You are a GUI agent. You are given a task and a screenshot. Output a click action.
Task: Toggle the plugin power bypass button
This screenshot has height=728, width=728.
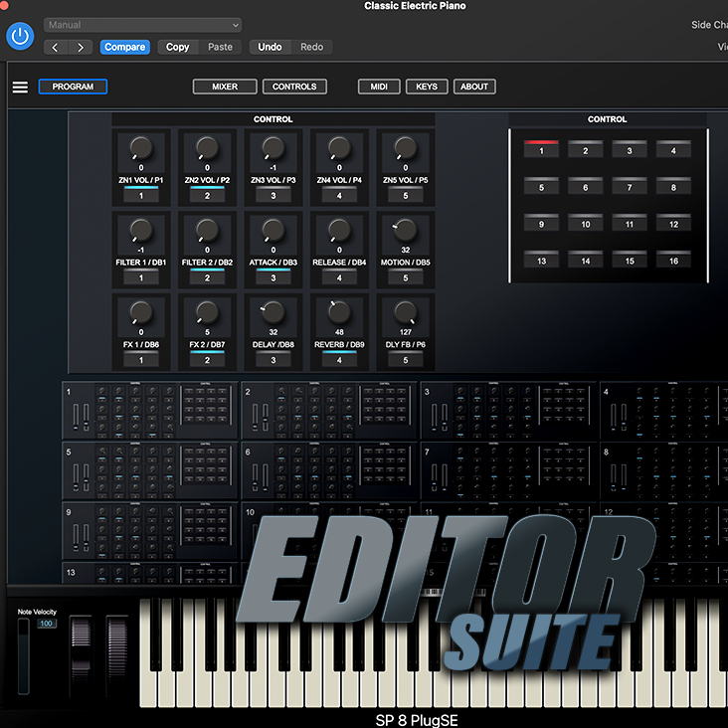[x=20, y=37]
